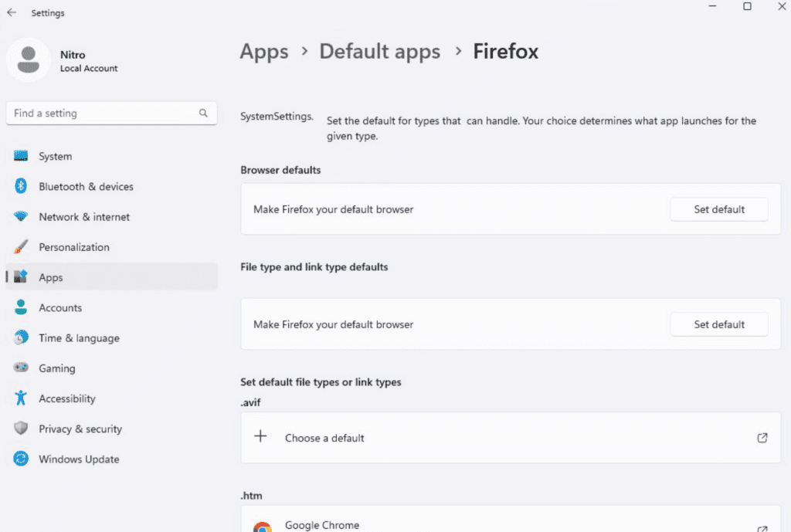Open Accessibility settings
The image size is (791, 532).
point(111,398)
